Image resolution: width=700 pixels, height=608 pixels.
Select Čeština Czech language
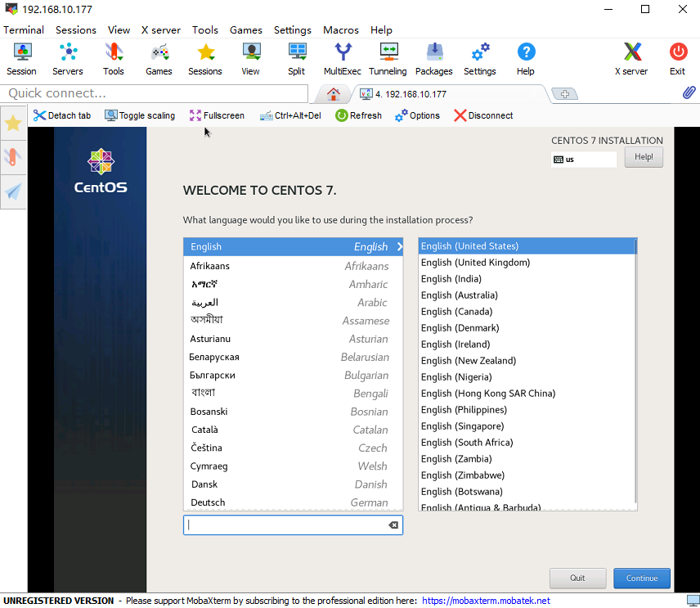point(294,448)
